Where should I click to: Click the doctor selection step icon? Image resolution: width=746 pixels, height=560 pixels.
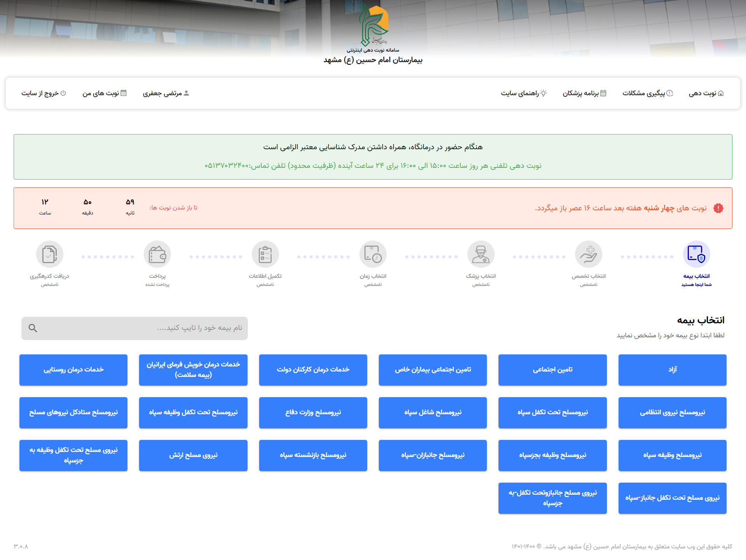point(481,254)
